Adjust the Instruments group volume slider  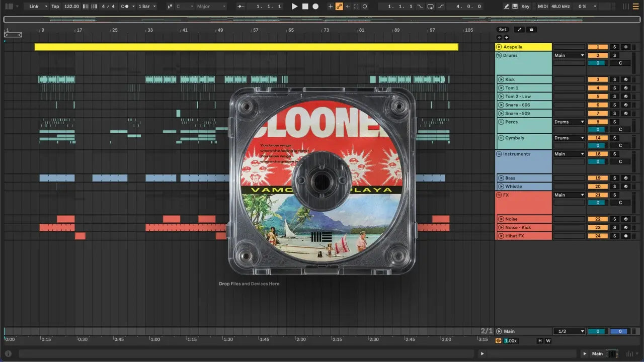[598, 162]
